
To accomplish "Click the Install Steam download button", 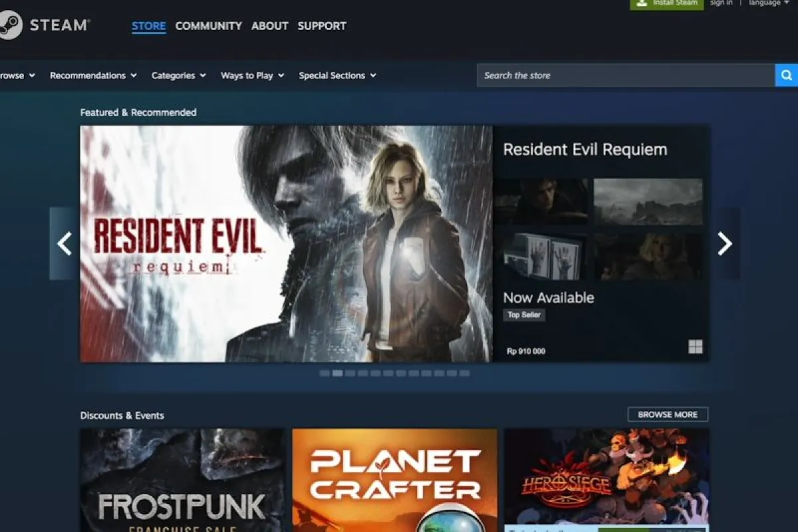I will (x=666, y=3).
